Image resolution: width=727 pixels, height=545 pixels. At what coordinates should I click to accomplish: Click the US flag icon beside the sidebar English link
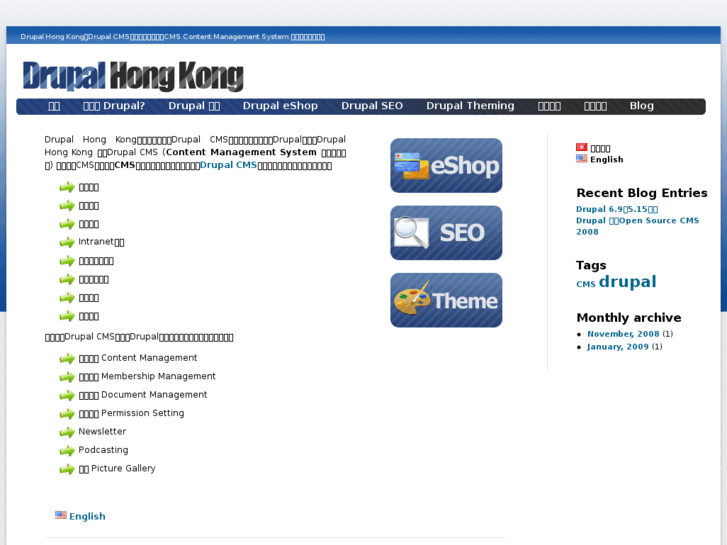(581, 158)
